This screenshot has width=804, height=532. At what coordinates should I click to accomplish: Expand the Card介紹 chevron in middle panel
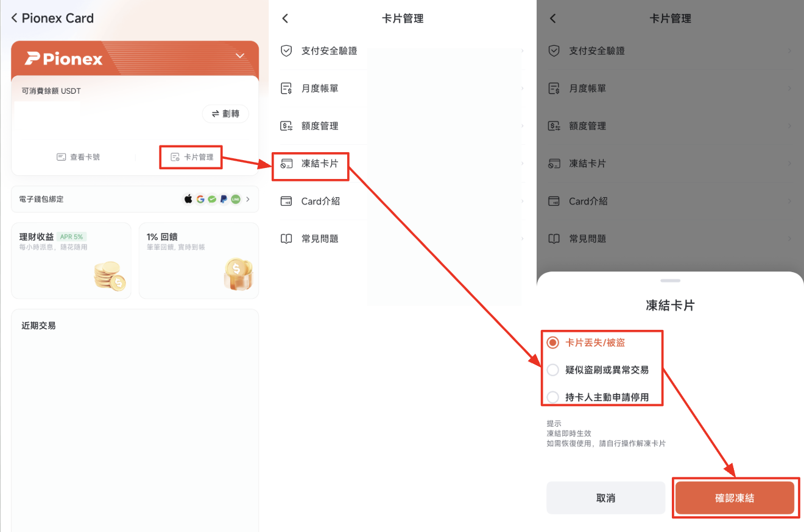[523, 201]
